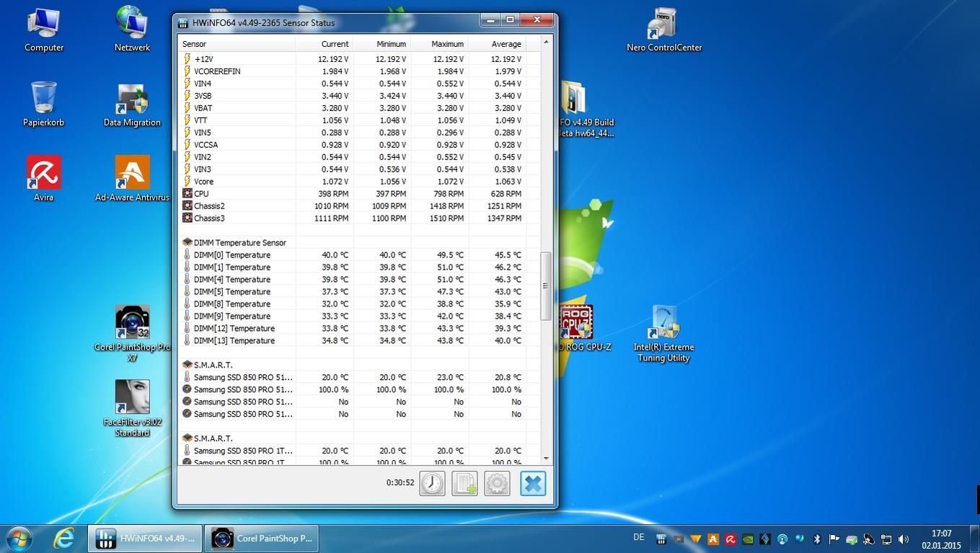Click the blue X close-sensors button
The width and height of the screenshot is (980, 553).
tap(533, 483)
